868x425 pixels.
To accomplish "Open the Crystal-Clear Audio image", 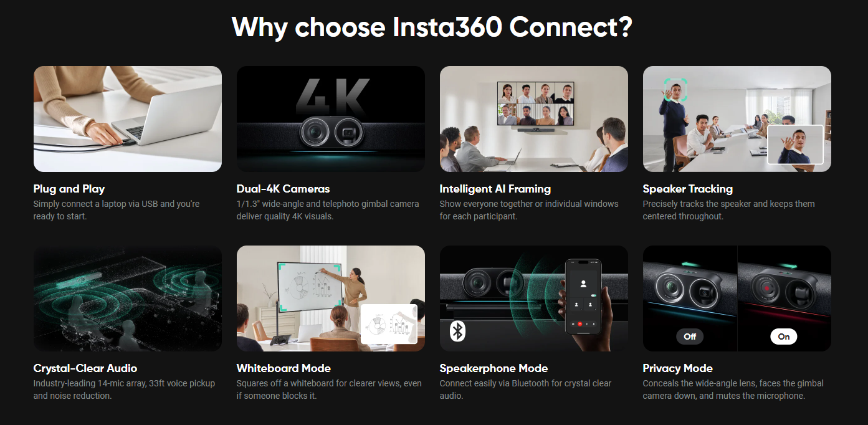I will [128, 298].
